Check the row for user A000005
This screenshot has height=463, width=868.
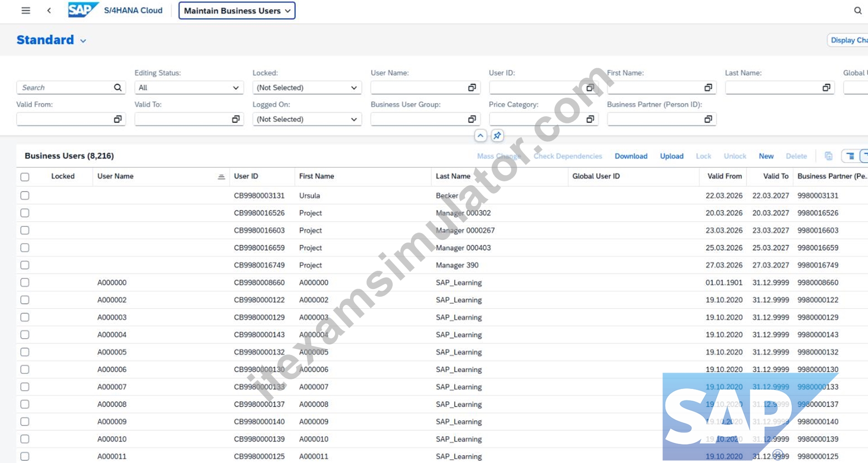tap(25, 352)
